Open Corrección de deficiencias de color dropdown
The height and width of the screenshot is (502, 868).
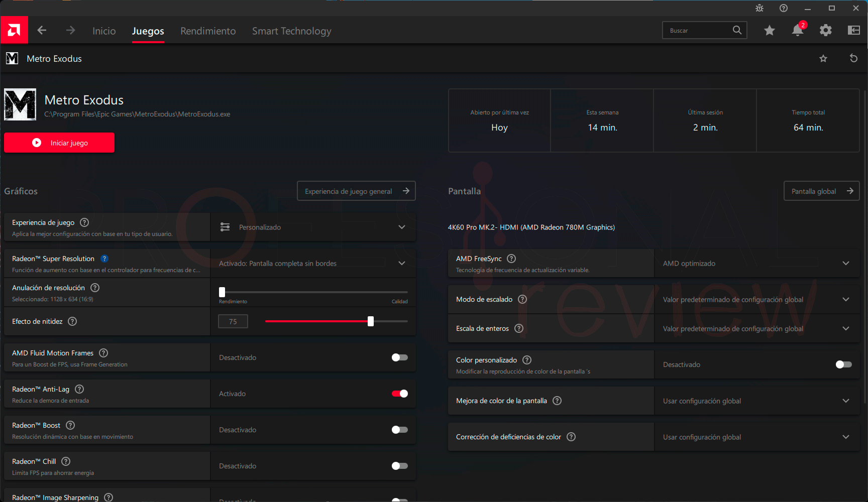click(x=757, y=437)
